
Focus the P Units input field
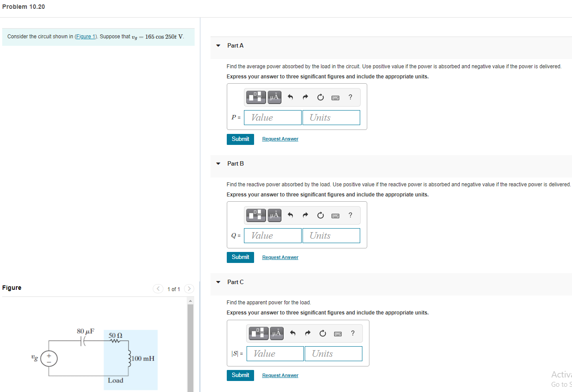pyautogui.click(x=331, y=118)
